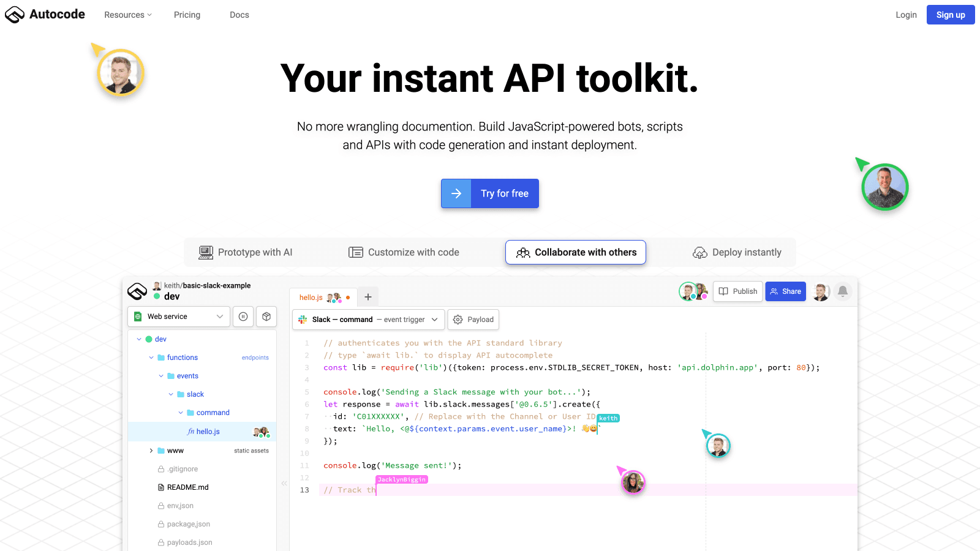Open the README.md file
The image size is (980, 551).
(183, 487)
